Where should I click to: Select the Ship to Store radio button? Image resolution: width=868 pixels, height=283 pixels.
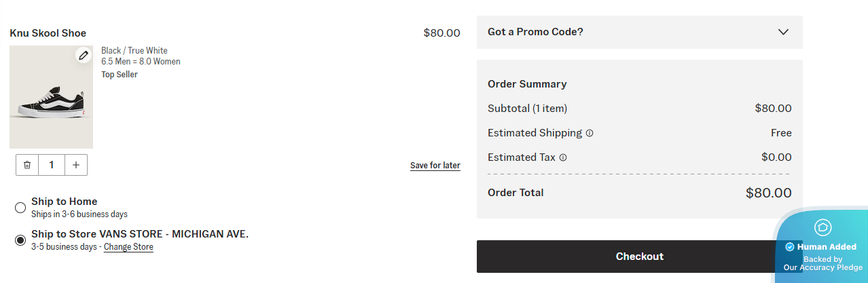tap(20, 240)
